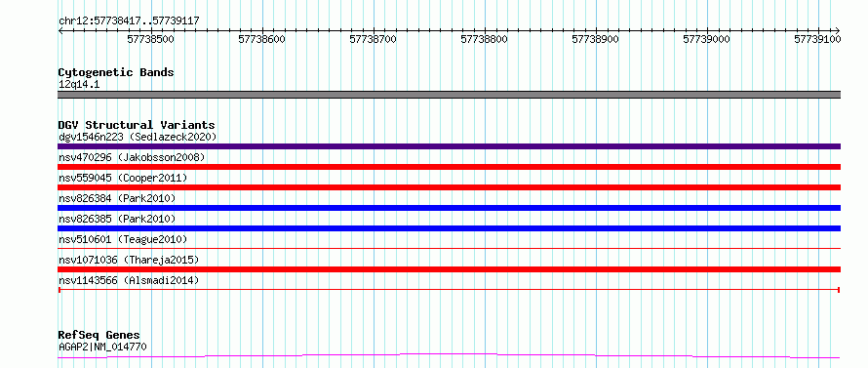Select the red nsv1071036 variant bar
868x368 pixels.
click(449, 269)
